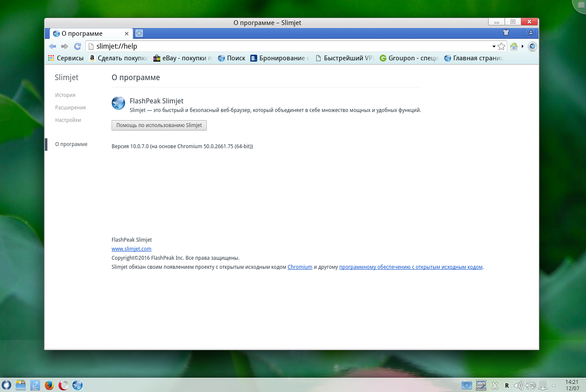Select the "О программе" browser tab

coord(90,34)
